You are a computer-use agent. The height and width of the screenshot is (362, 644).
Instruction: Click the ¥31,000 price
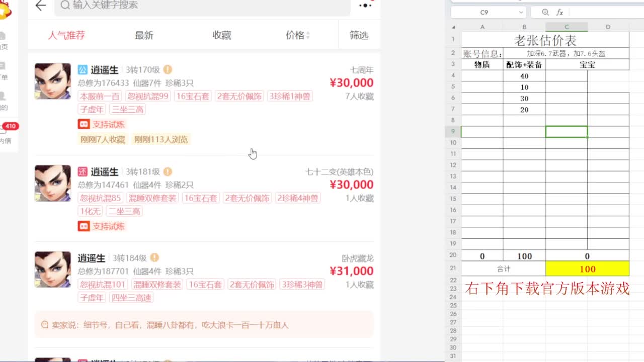click(x=352, y=271)
